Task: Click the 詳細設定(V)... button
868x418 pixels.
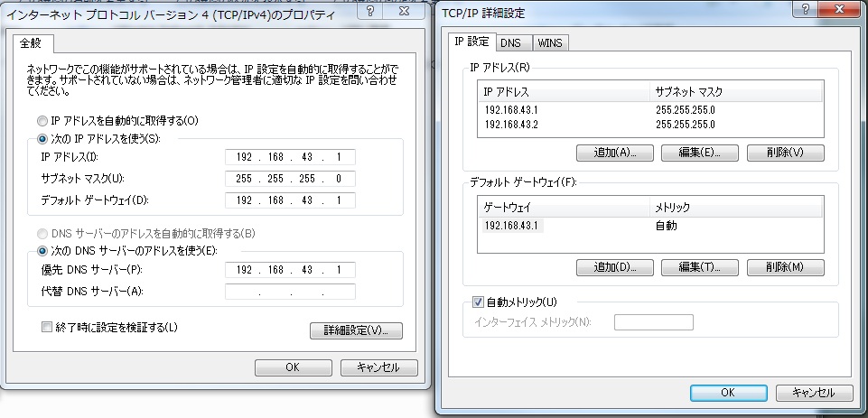Action: pos(356,331)
